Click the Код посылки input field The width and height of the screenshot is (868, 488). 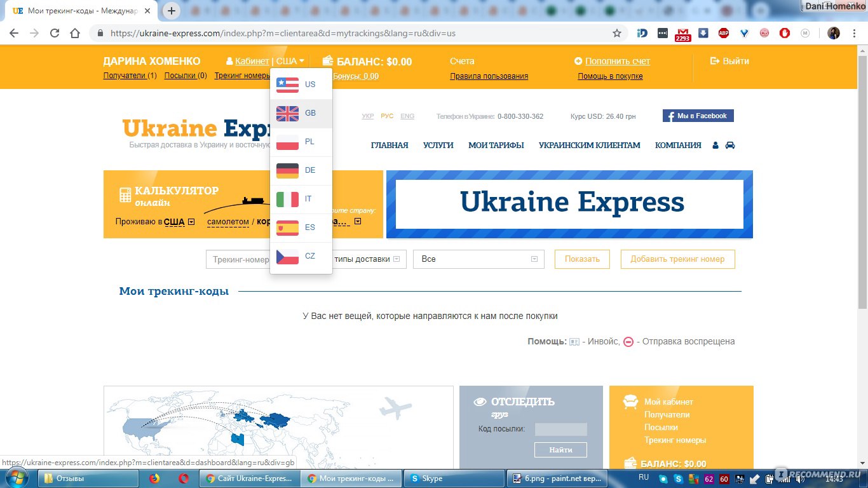[561, 430]
